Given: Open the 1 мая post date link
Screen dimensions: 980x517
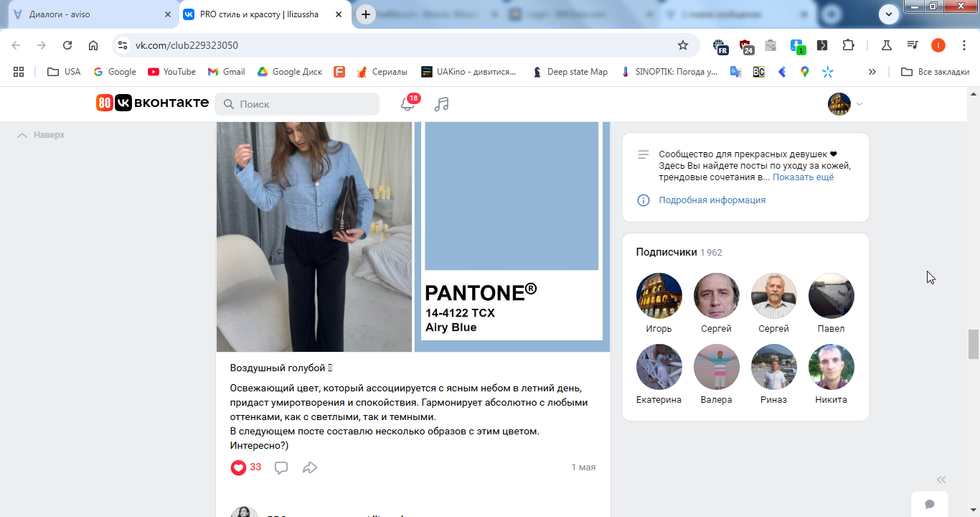Looking at the screenshot, I should (x=583, y=467).
